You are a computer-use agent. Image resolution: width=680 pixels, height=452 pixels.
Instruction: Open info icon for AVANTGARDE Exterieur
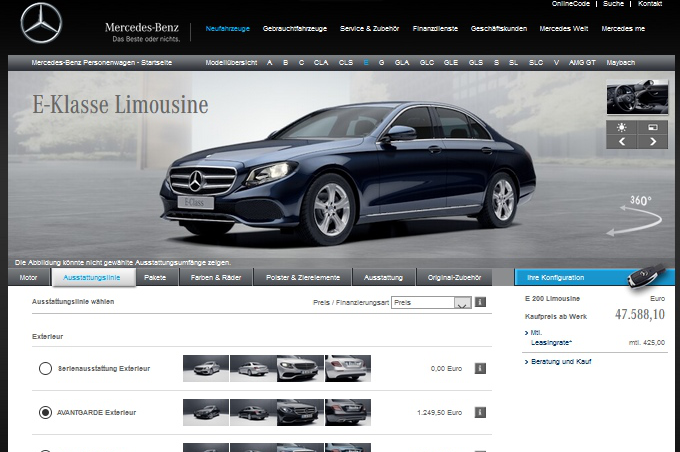480,412
